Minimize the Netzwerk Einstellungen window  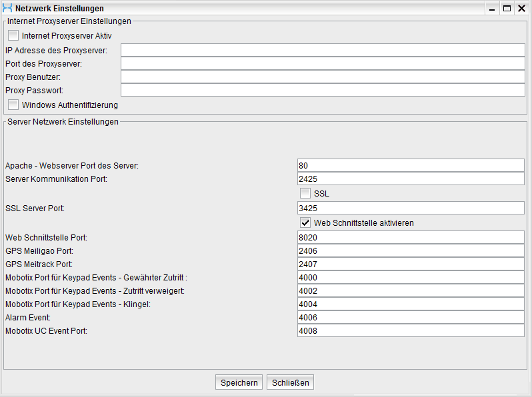click(493, 9)
